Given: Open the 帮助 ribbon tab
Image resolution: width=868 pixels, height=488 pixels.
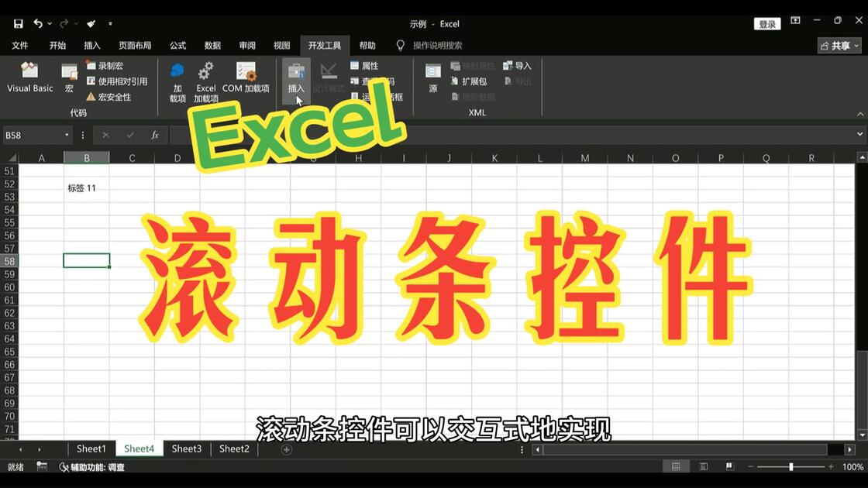Looking at the screenshot, I should pos(367,46).
